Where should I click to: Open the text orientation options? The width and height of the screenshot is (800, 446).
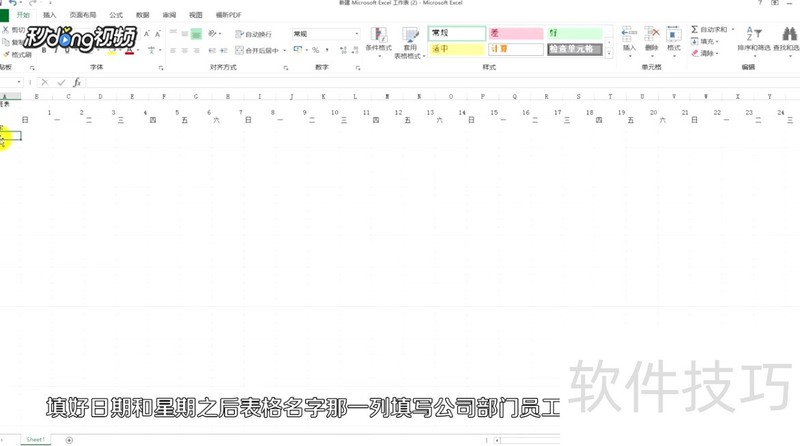point(214,34)
